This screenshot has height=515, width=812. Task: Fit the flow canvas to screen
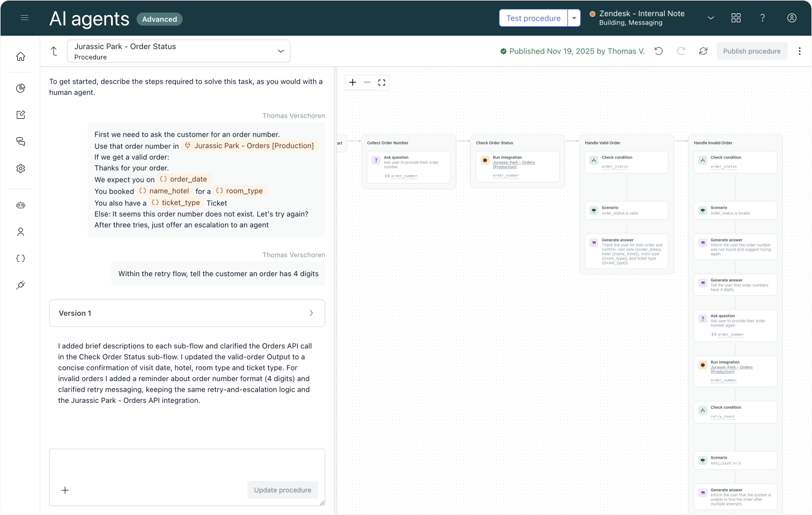click(x=381, y=83)
